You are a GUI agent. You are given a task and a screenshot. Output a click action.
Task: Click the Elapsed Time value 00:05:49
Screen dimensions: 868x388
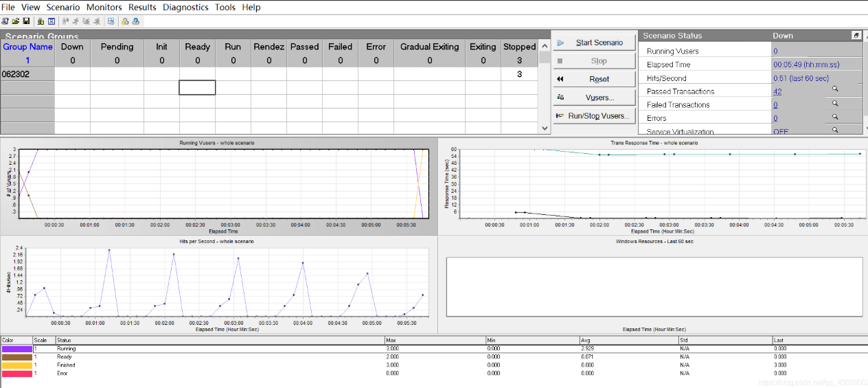point(806,65)
